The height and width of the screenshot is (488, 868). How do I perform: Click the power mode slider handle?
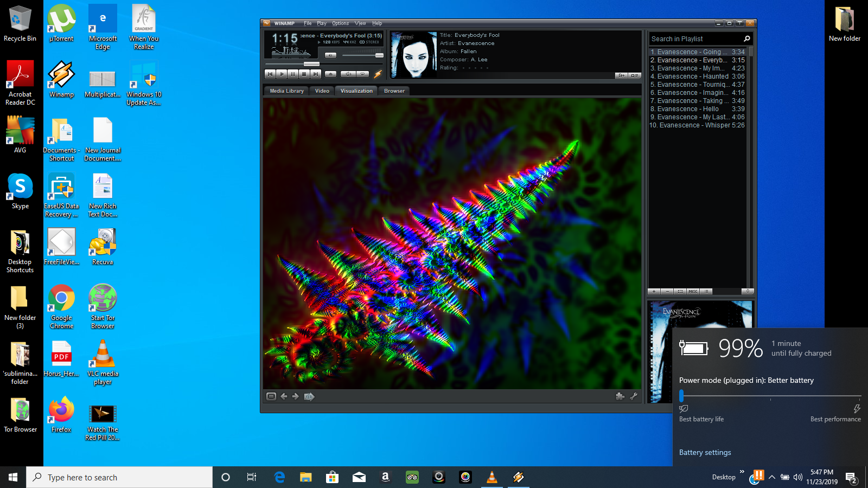point(681,396)
